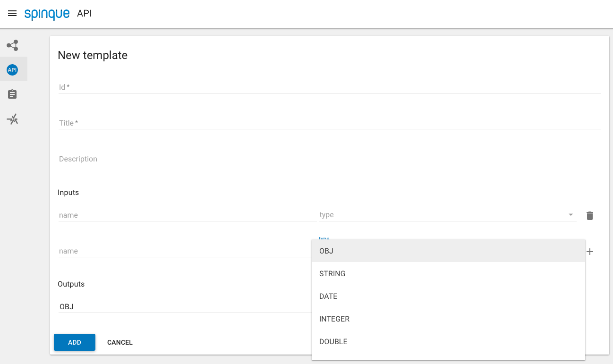Choose DATE from the type list
Image resolution: width=613 pixels, height=364 pixels.
[448, 296]
